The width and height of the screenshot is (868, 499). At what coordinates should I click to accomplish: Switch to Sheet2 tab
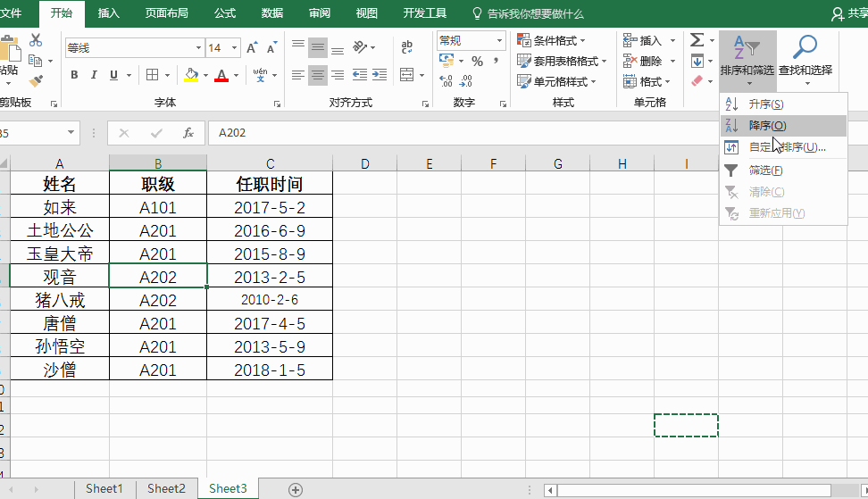pyautogui.click(x=166, y=489)
